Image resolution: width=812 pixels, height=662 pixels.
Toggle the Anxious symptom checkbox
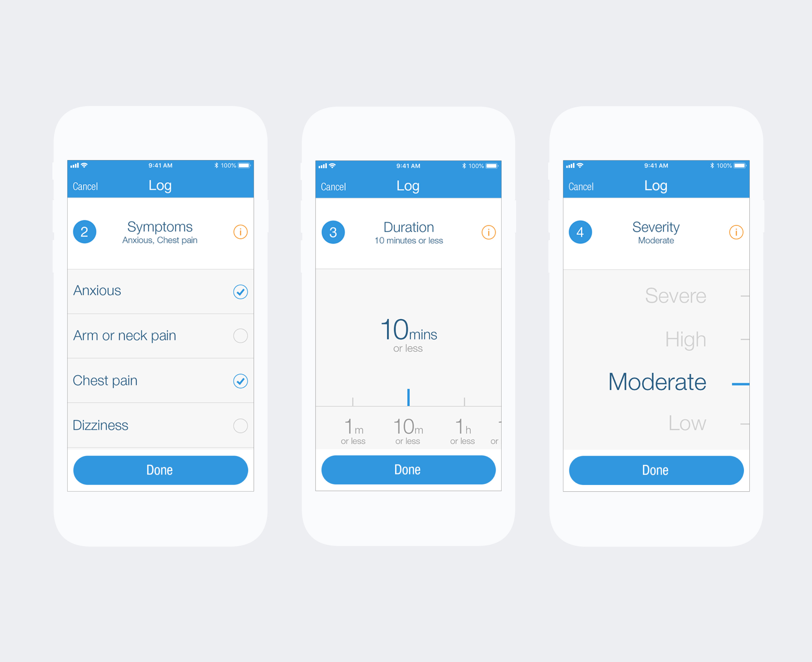241,290
